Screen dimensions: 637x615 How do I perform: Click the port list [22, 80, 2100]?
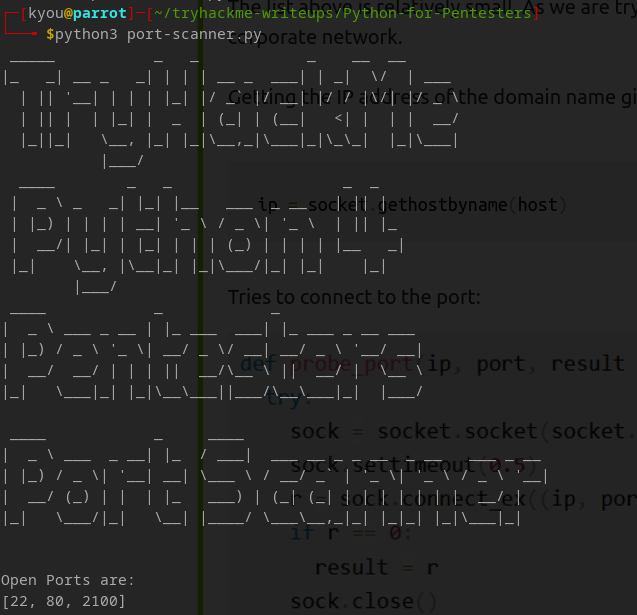(64, 600)
